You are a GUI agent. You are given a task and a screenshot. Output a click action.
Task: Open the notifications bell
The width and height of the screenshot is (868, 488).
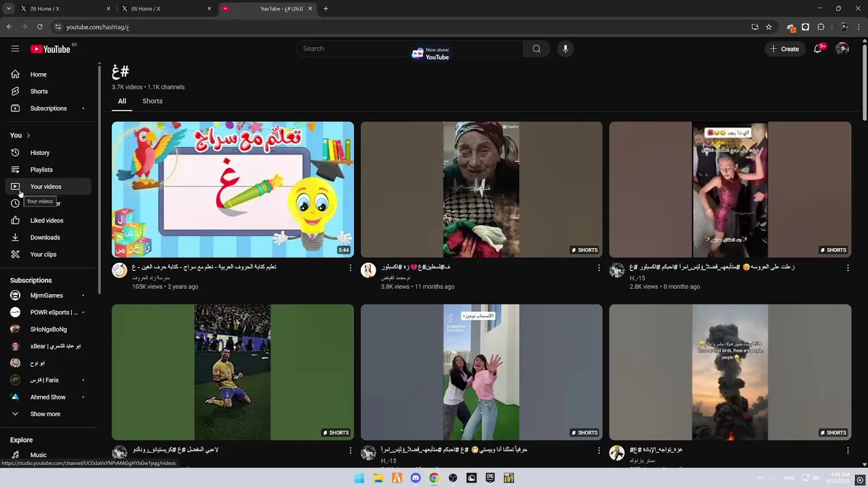tap(818, 49)
